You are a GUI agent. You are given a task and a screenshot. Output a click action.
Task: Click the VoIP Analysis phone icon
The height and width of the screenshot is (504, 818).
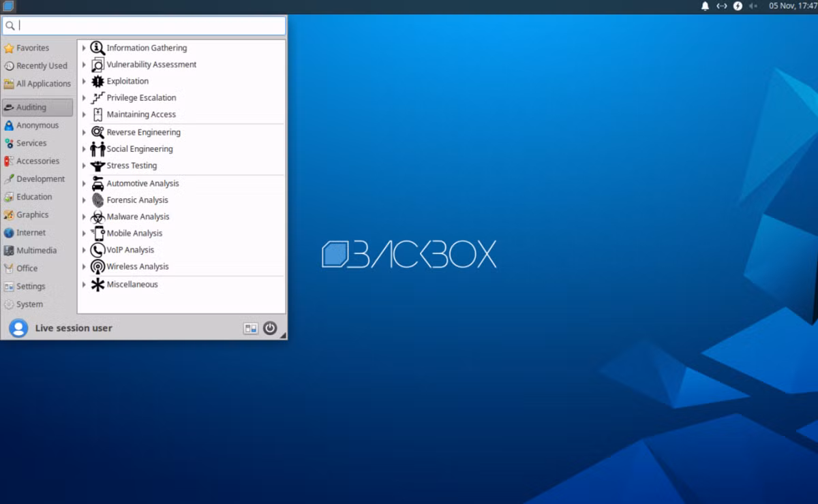(97, 250)
